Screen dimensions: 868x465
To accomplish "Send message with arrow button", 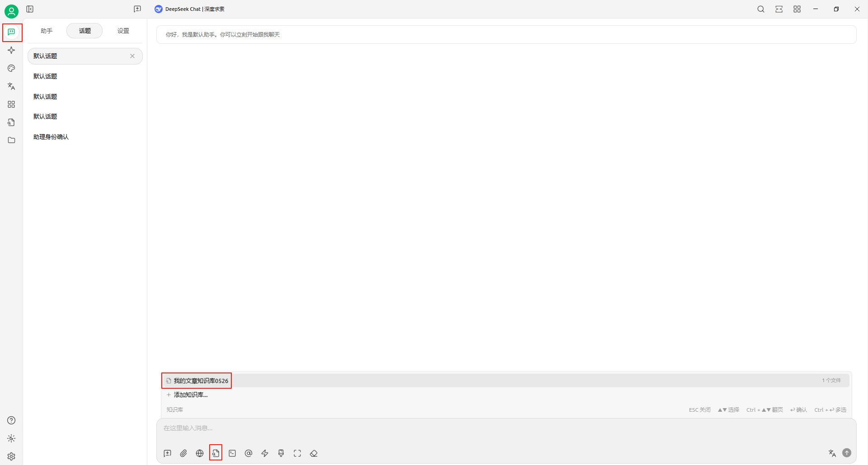I will (847, 453).
